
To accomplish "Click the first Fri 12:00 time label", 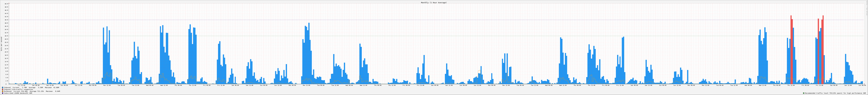I will coord(21,85).
